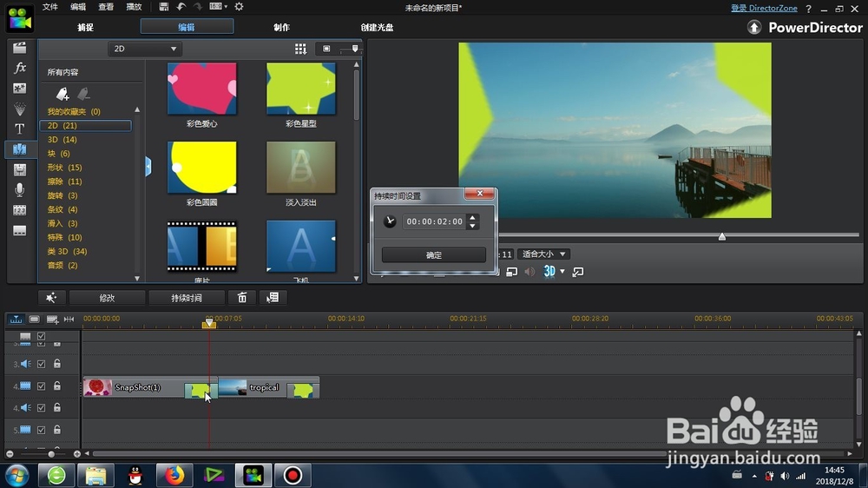
Task: Click the 持续时间 button
Action: tap(187, 298)
